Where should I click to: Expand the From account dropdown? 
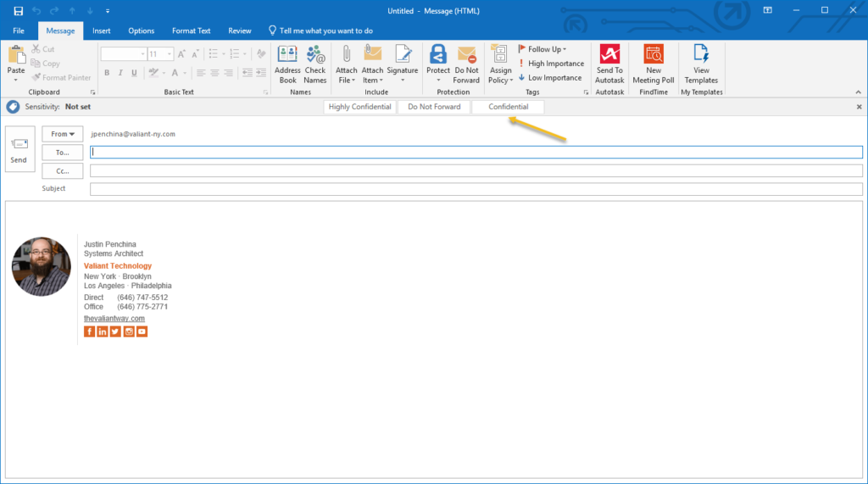pos(63,134)
